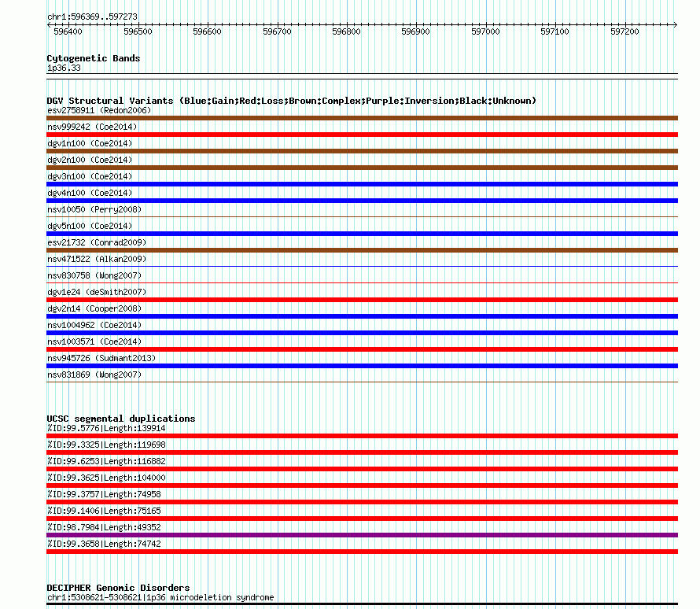This screenshot has height=609, width=700.
Task: Click the 597200 ruler position
Action: coord(625,31)
